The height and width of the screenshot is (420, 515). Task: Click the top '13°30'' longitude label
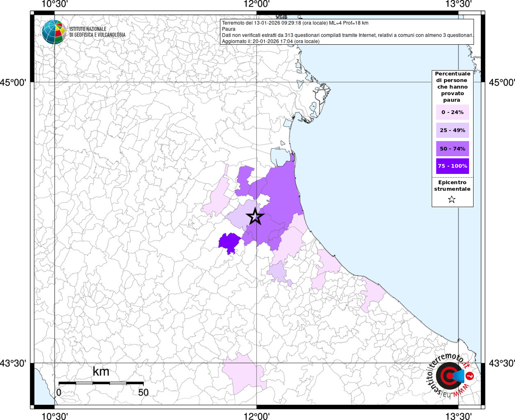458,4
